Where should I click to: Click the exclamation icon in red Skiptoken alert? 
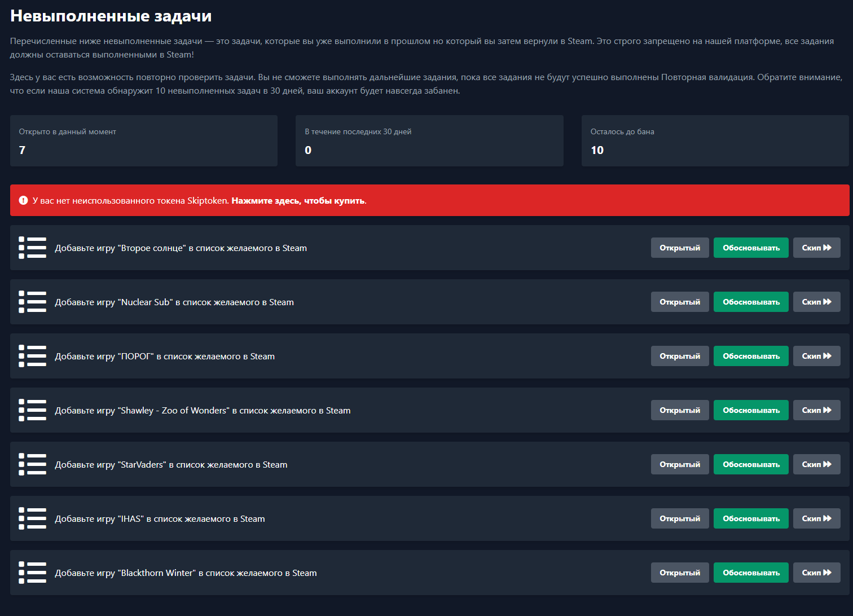[x=23, y=200]
